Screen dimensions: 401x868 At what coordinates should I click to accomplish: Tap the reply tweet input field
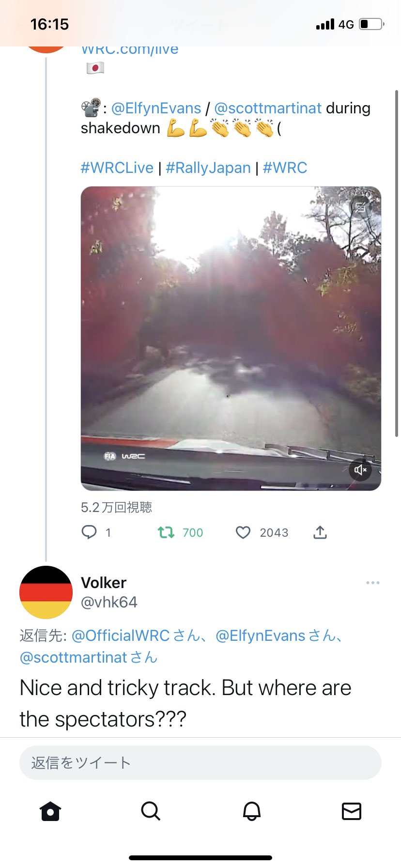click(x=200, y=763)
